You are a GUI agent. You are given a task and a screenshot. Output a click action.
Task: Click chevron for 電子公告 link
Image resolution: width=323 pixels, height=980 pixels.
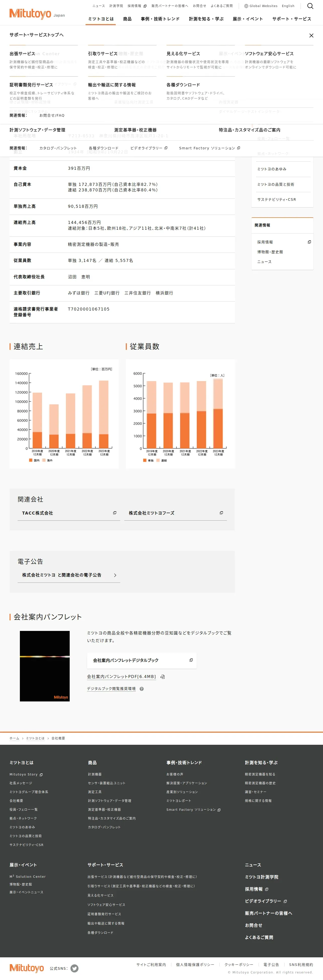pyautogui.click(x=115, y=575)
